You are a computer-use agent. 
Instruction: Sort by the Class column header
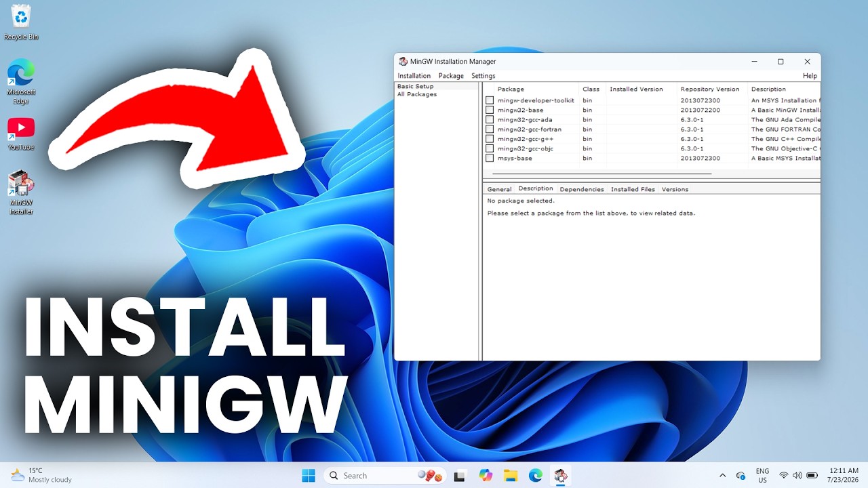591,89
